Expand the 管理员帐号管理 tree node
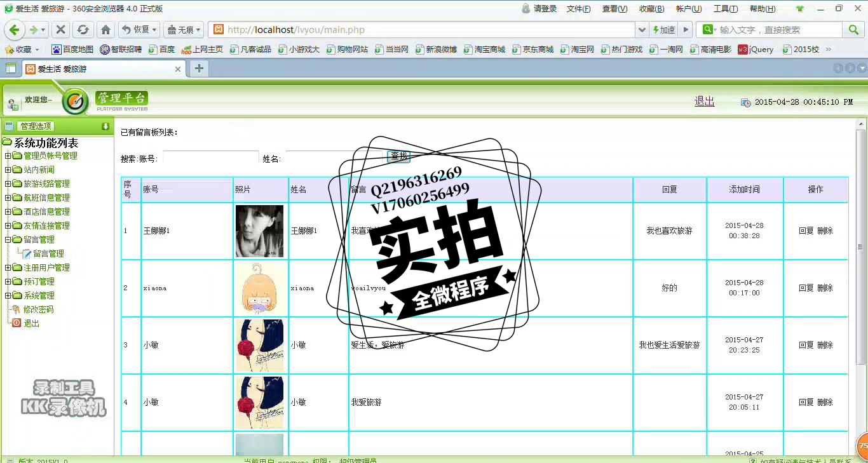The height and width of the screenshot is (463, 868). tap(8, 156)
